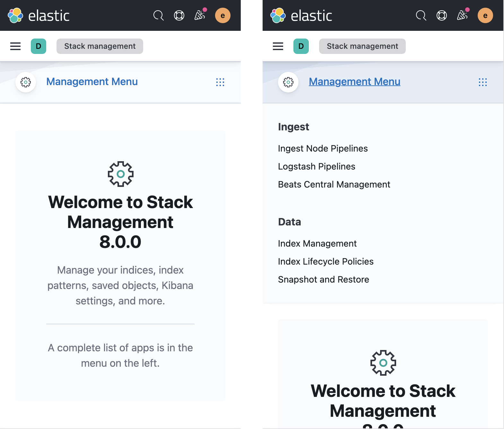
Task: Click the Elastic logo in left panel
Action: (x=39, y=15)
